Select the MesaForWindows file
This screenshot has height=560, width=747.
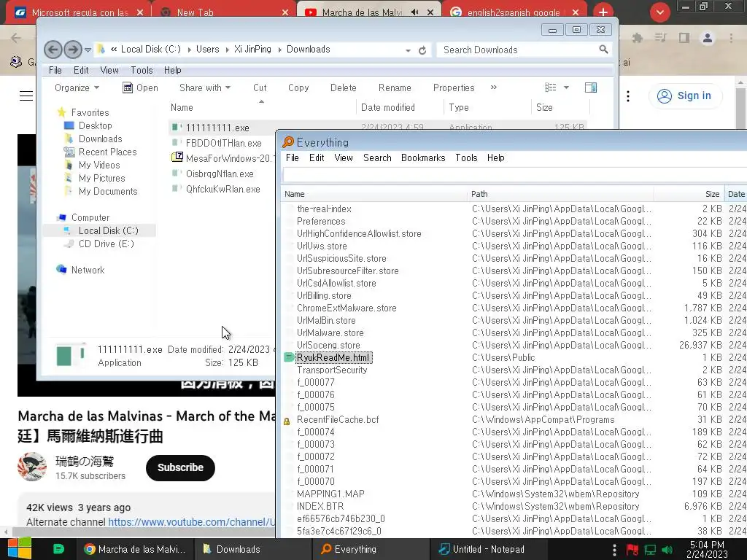pos(223,158)
